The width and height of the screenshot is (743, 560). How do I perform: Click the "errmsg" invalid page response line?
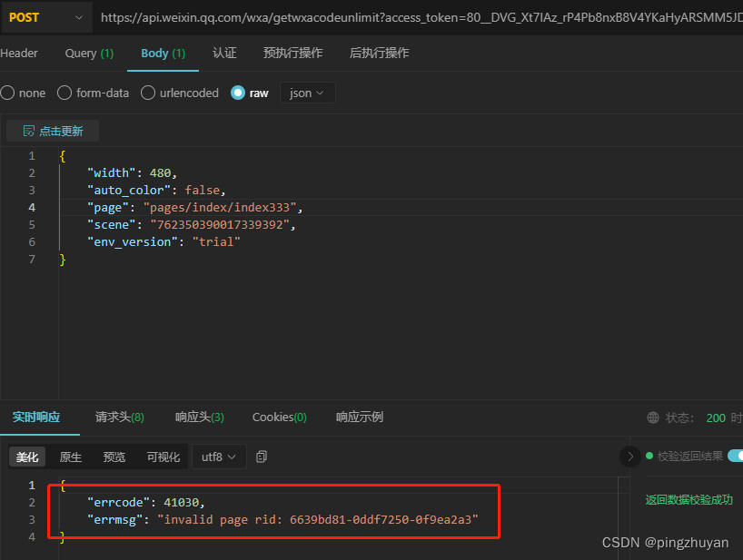(282, 520)
